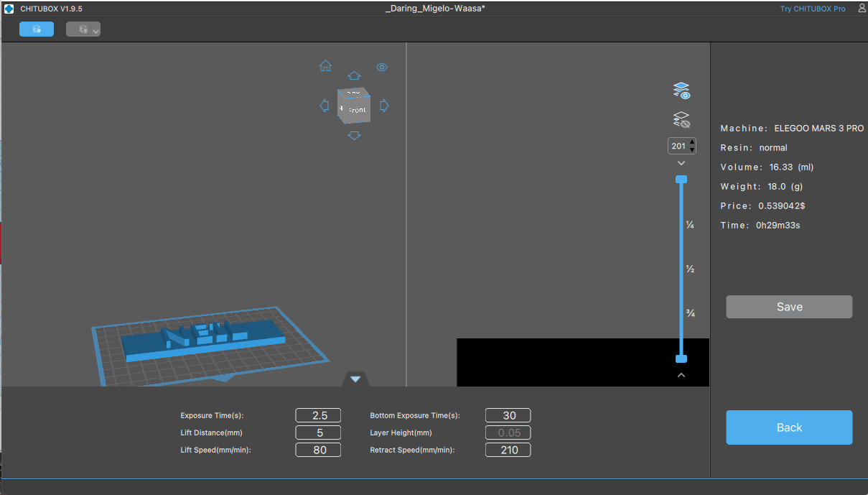The width and height of the screenshot is (868, 495).
Task: Click the chevron above the layer slider
Action: click(681, 164)
